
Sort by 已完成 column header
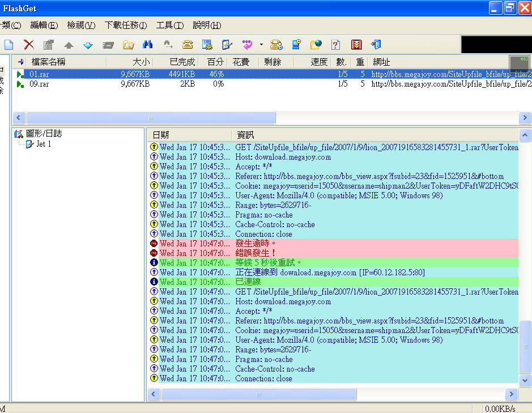176,62
